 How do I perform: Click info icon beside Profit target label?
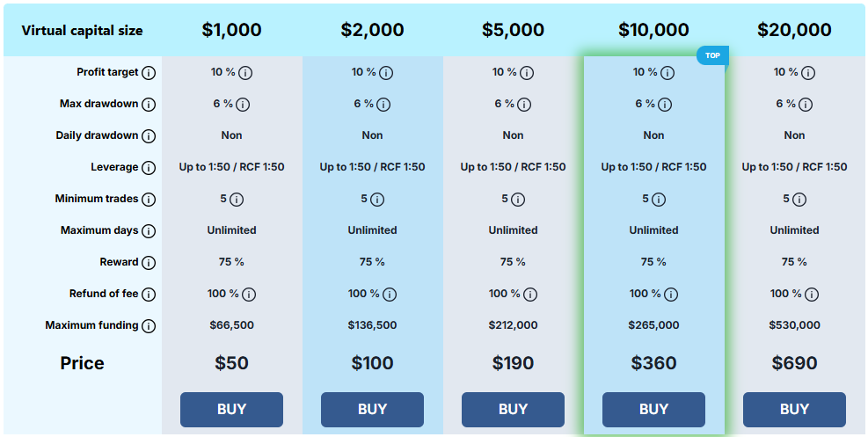point(149,72)
